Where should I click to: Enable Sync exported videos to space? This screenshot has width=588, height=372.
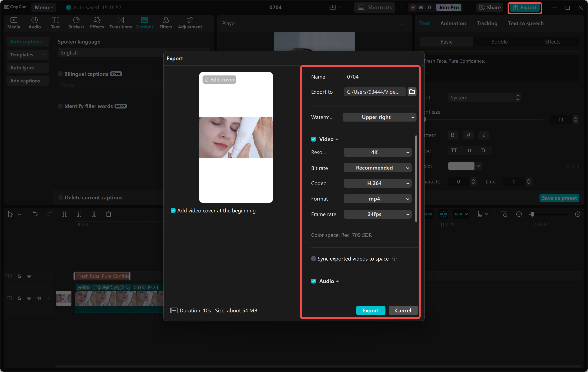click(x=314, y=259)
